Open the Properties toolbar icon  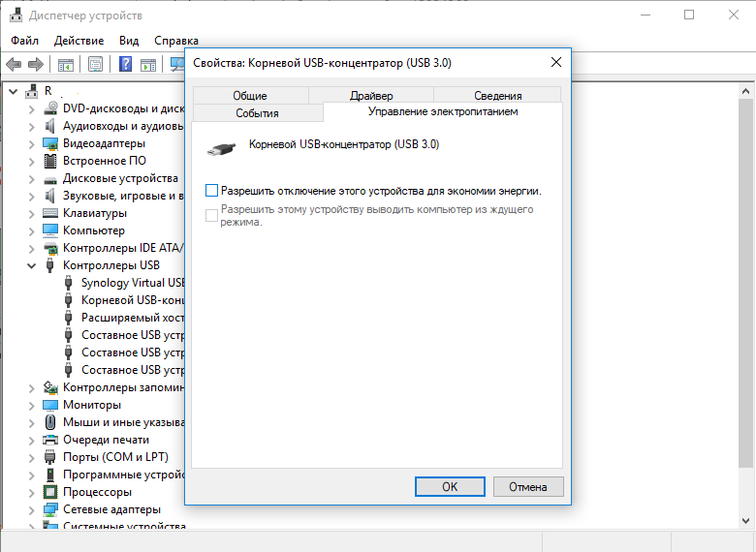point(95,64)
